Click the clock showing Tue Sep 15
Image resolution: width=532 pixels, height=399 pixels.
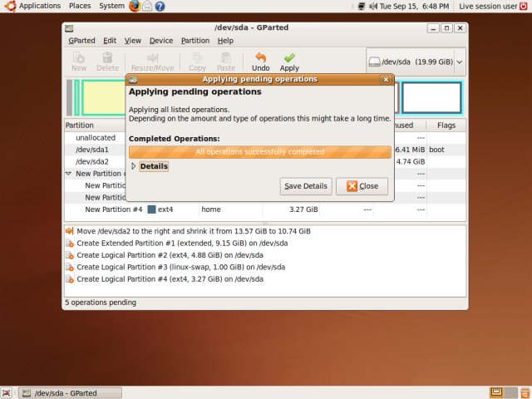414,6
